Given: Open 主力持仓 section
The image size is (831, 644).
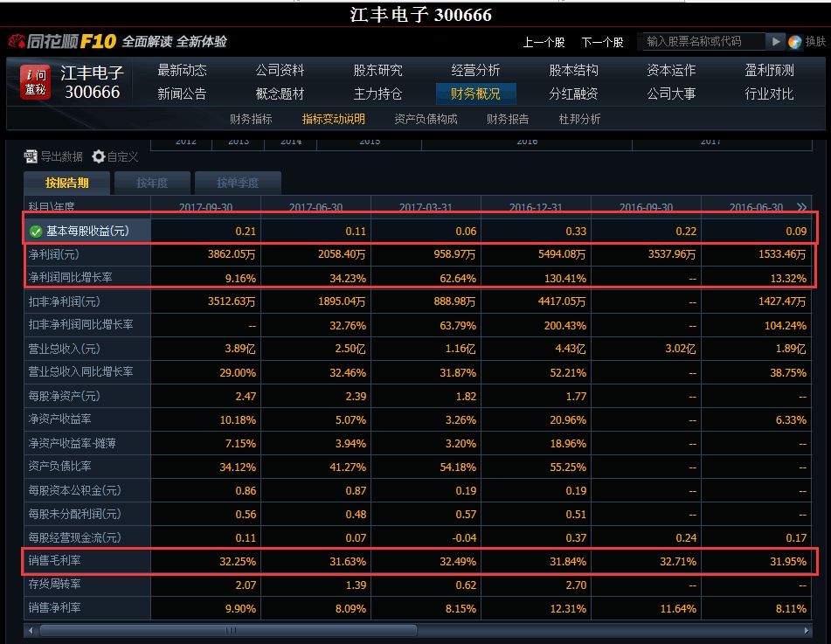Looking at the screenshot, I should click(x=377, y=93).
